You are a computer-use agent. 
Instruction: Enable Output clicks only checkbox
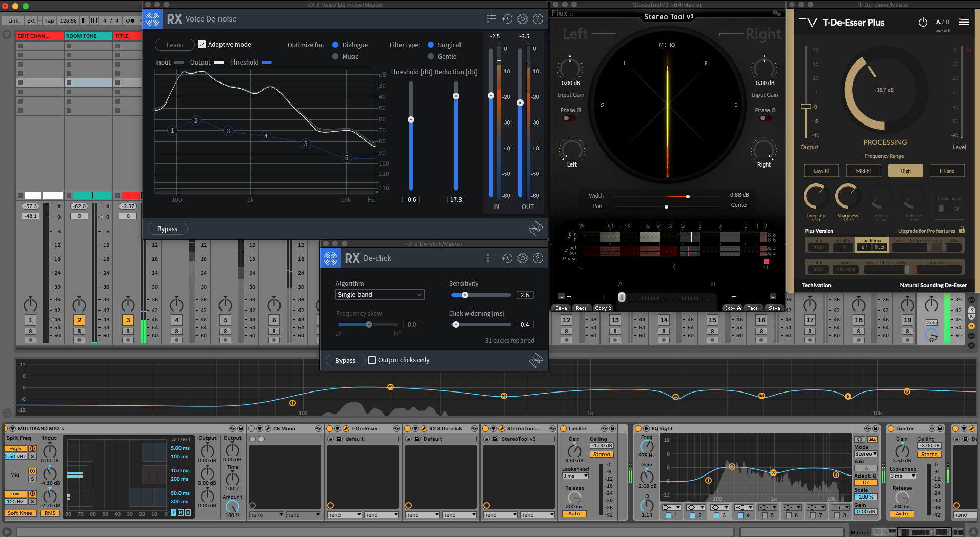(372, 360)
